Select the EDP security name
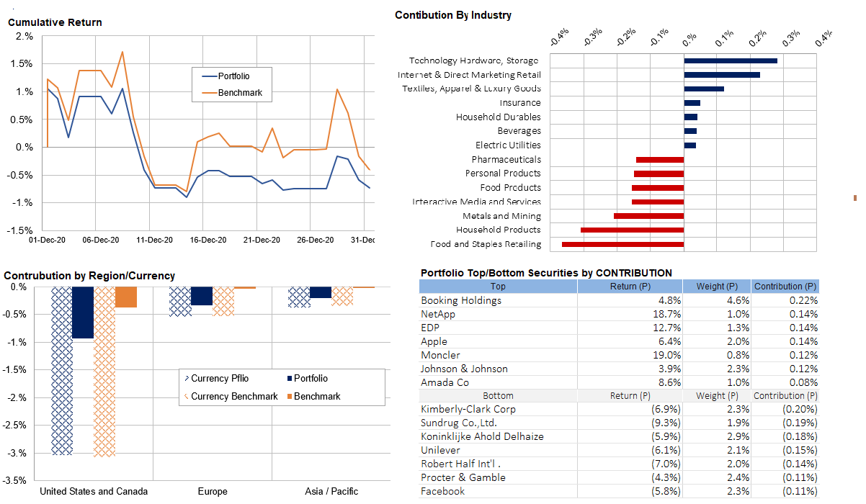This screenshot has width=866, height=504. coord(430,328)
